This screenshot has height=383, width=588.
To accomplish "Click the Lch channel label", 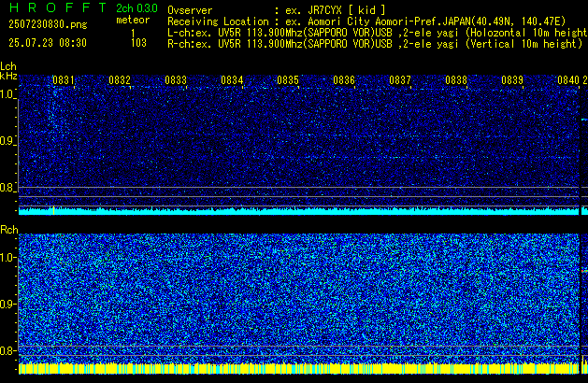I will click(8, 66).
